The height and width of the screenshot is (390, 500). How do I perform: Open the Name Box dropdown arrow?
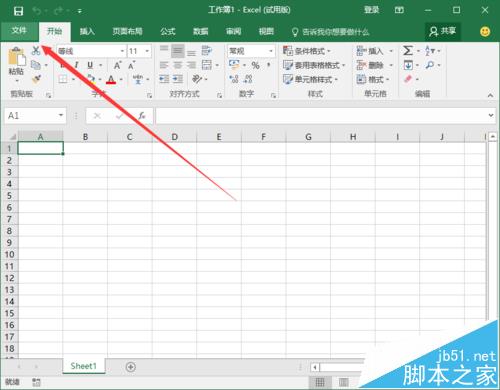click(61, 115)
